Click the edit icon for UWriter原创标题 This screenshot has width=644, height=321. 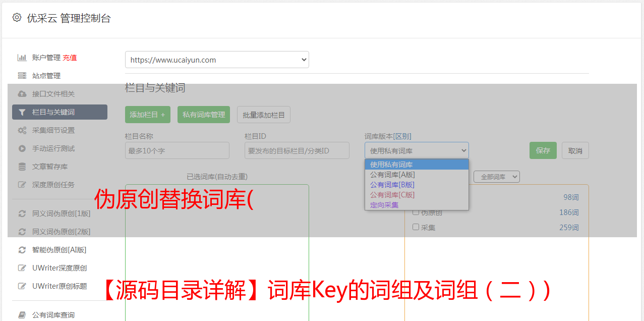(22, 286)
